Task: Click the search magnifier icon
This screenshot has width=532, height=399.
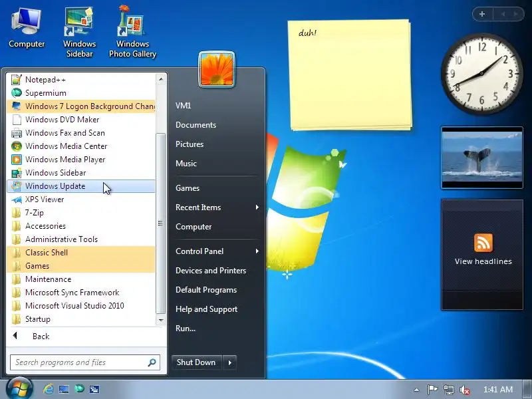Action: pyautogui.click(x=152, y=362)
